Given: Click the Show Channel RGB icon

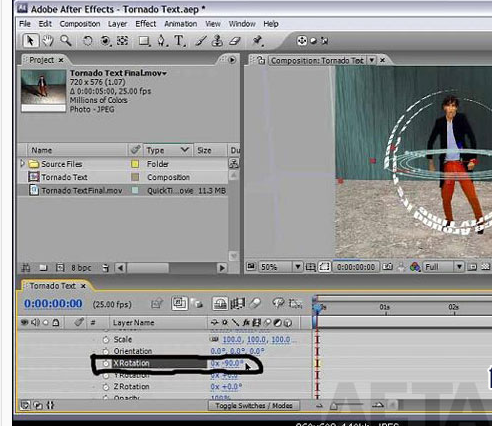Looking at the screenshot, I should (415, 267).
